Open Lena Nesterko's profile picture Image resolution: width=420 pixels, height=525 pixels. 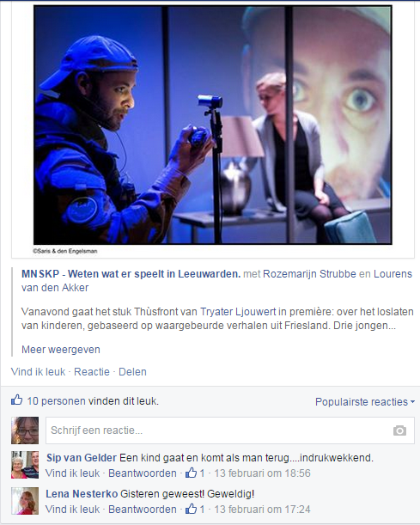click(x=25, y=501)
